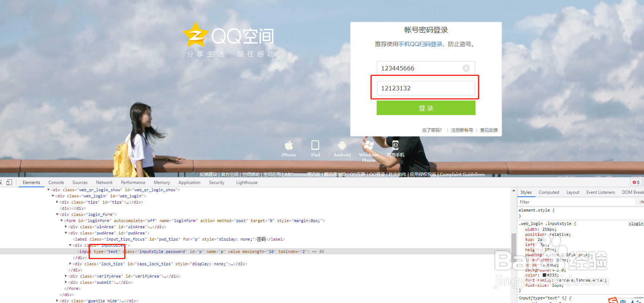Collapse the web_qr_login_show div node
Screen dimensions: 644x303
click(48, 190)
